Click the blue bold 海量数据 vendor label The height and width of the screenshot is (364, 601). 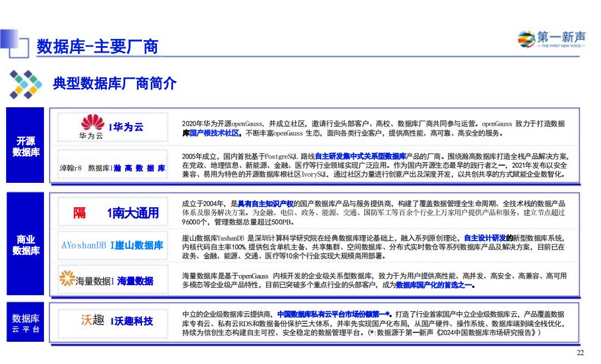[x=135, y=281]
